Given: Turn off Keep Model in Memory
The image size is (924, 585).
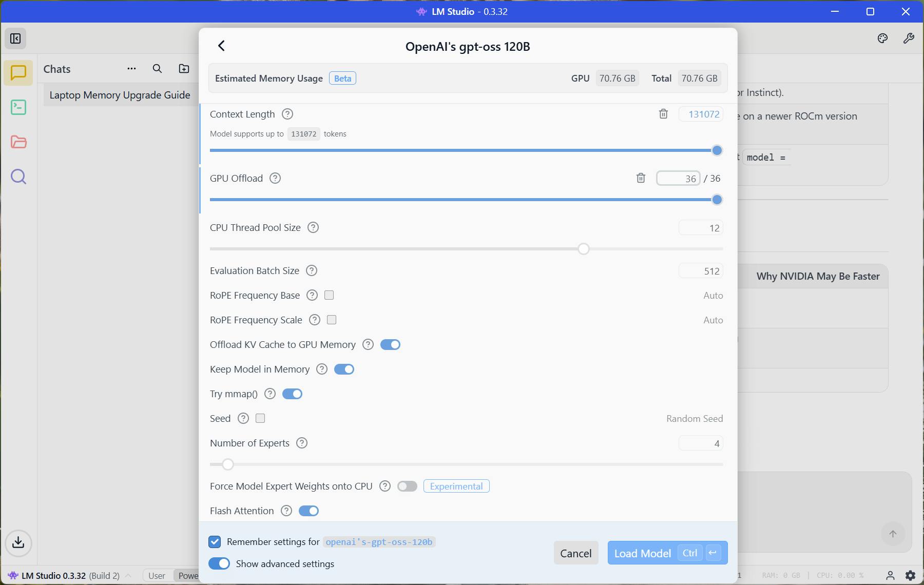Looking at the screenshot, I should click(344, 369).
